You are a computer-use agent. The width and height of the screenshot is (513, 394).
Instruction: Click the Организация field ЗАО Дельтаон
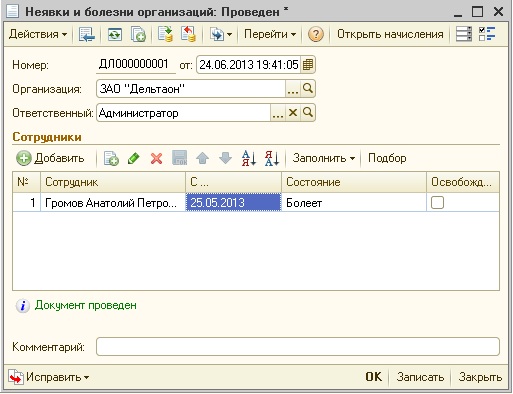(x=191, y=89)
